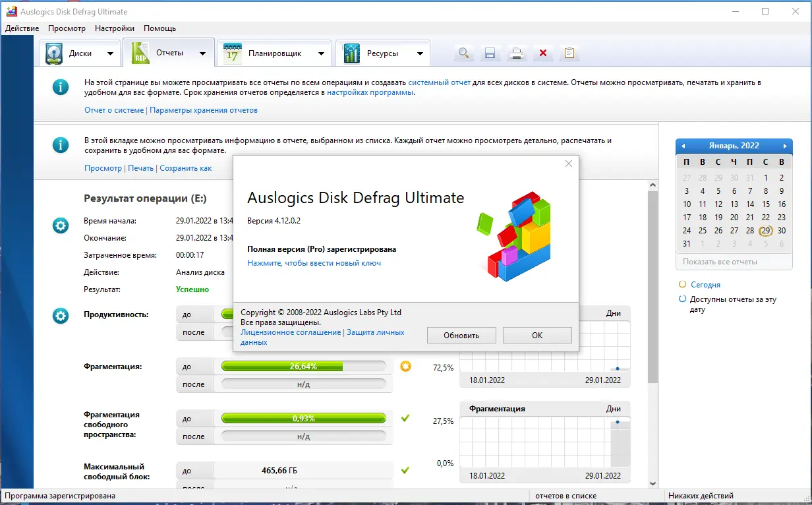Click Нажмите, чтобы ввести новый ключ link

tap(314, 263)
